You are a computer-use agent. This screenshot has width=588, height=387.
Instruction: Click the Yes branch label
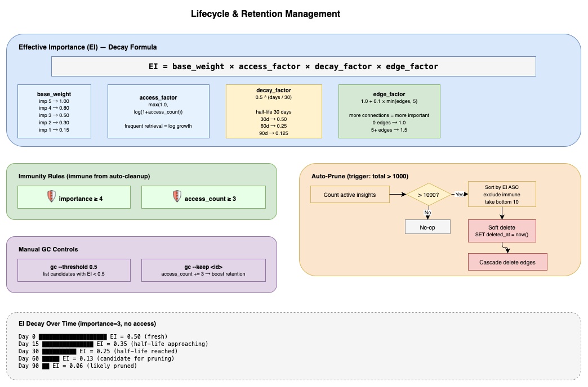click(460, 195)
